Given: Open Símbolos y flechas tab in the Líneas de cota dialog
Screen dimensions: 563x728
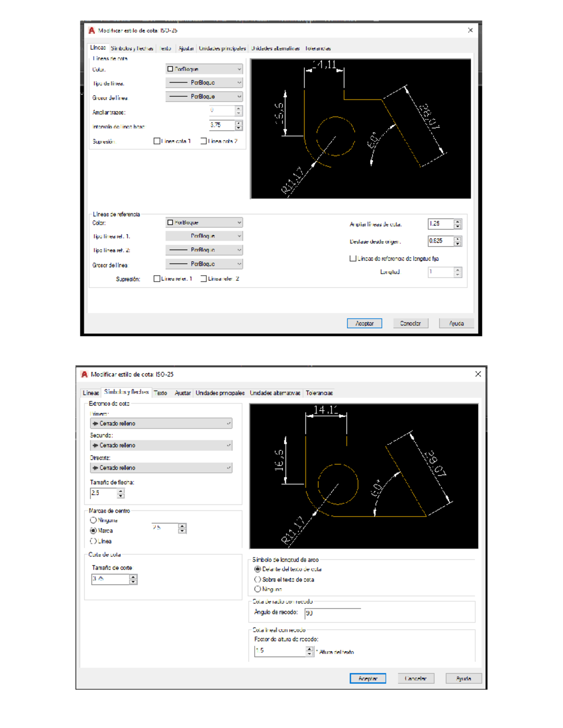Looking at the screenshot, I should pos(132,48).
